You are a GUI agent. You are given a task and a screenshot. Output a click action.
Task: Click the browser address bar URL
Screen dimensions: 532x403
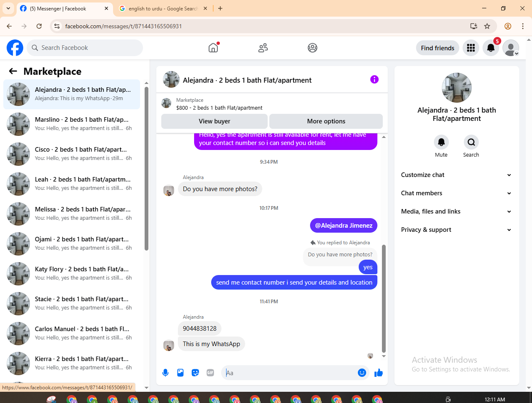(x=123, y=26)
